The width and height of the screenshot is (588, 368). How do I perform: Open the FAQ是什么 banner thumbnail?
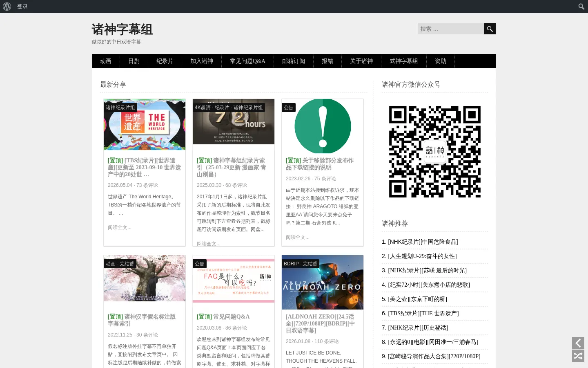pyautogui.click(x=234, y=280)
